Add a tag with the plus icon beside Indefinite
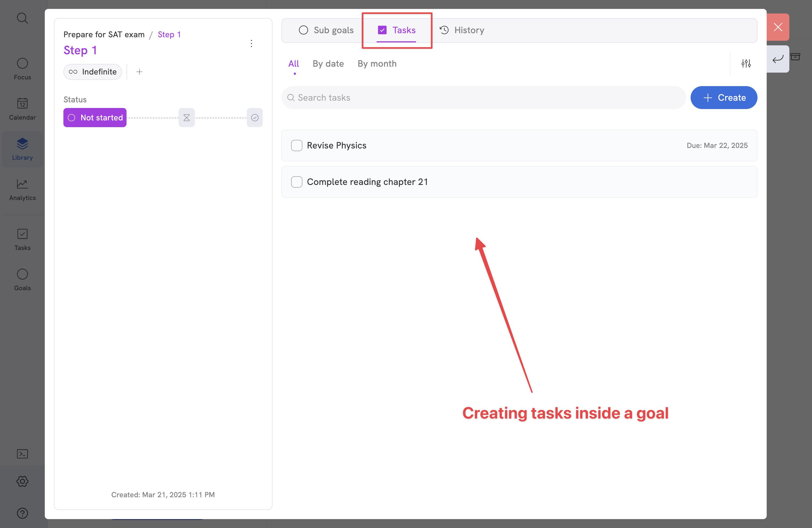The width and height of the screenshot is (812, 528). tap(139, 72)
